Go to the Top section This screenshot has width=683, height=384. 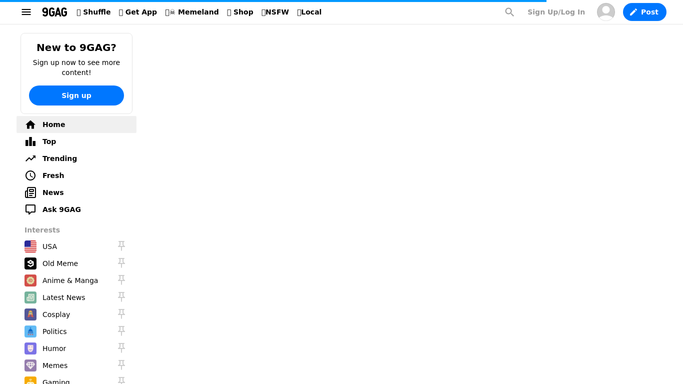click(76, 141)
